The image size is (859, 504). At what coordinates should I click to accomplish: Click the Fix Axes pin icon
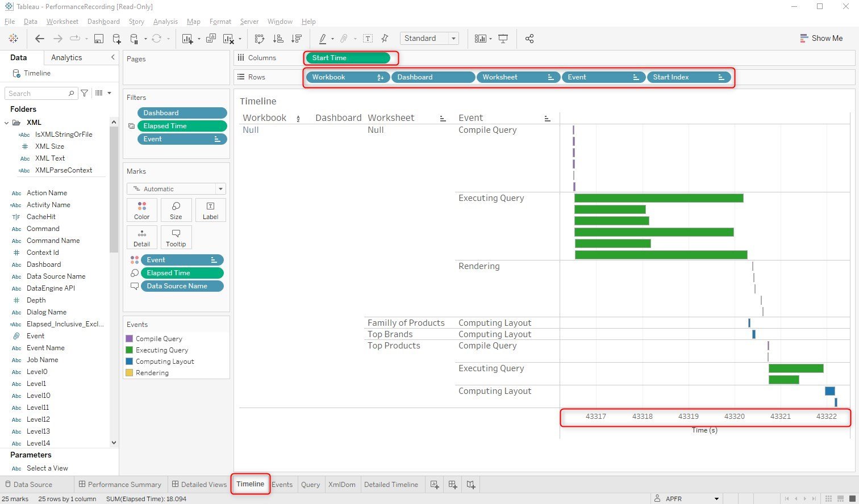385,39
